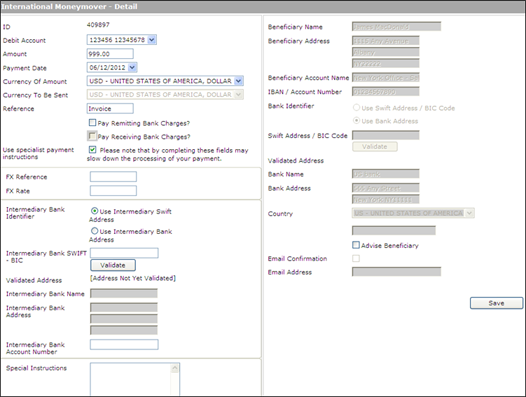
Task: Select Use Intermediary Bank Address radio
Action: click(95, 231)
